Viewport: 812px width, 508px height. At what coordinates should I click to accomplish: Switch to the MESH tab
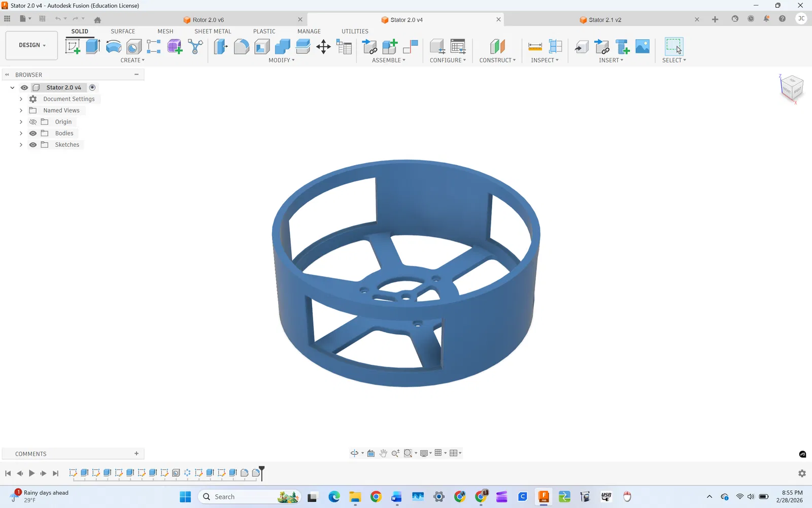coord(165,31)
